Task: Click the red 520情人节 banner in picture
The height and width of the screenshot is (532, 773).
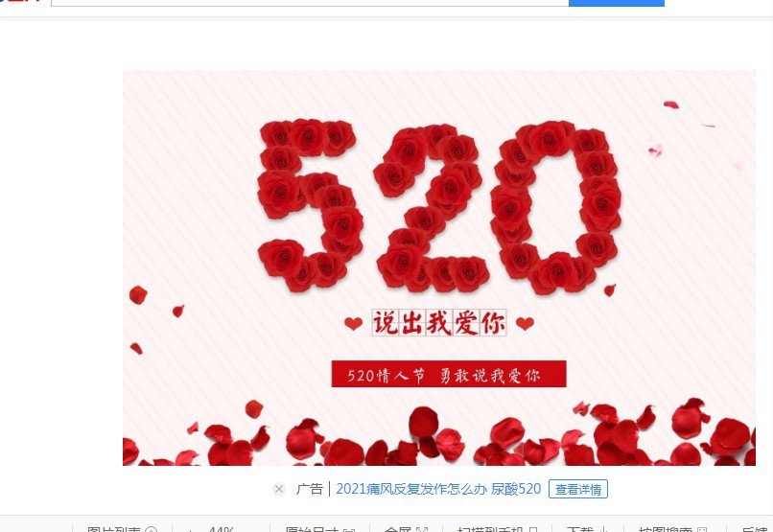Action: click(449, 374)
